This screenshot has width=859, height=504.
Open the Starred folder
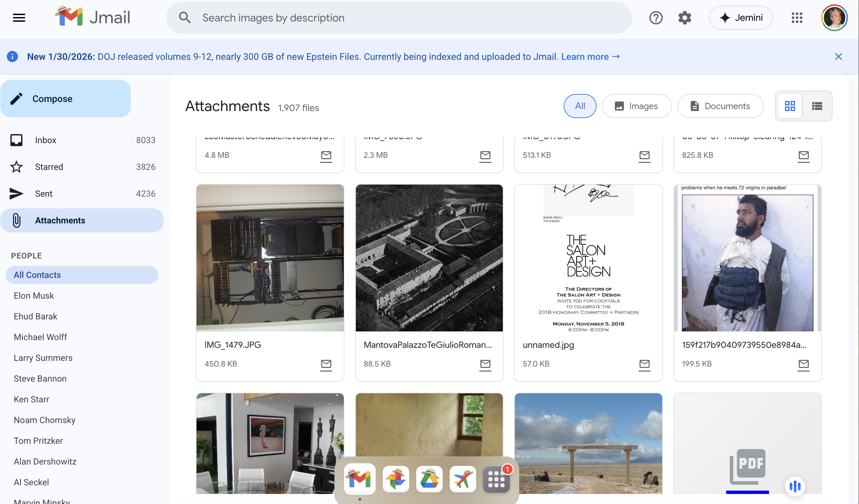pyautogui.click(x=49, y=167)
